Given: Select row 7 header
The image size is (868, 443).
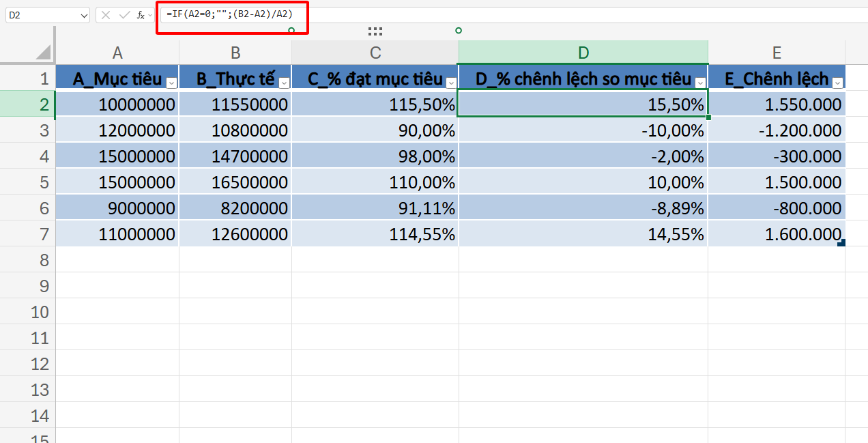Looking at the screenshot, I should click(27, 233).
